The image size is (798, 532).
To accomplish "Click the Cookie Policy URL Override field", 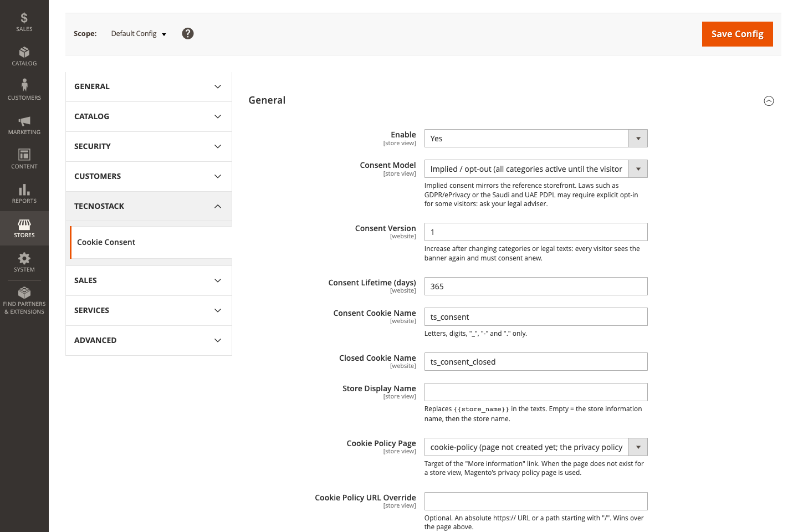I will pyautogui.click(x=536, y=502).
